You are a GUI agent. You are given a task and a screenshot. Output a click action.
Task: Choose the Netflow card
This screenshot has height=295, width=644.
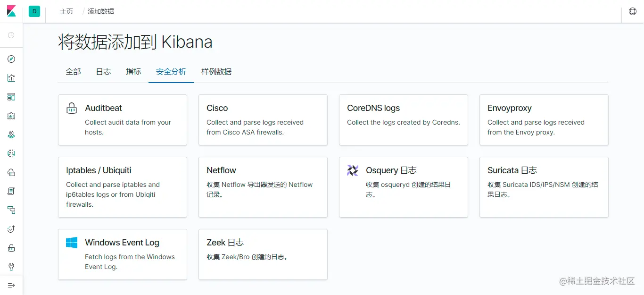click(x=263, y=187)
